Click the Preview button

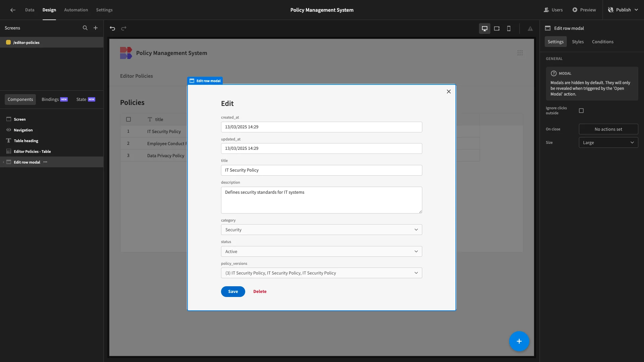click(x=584, y=10)
